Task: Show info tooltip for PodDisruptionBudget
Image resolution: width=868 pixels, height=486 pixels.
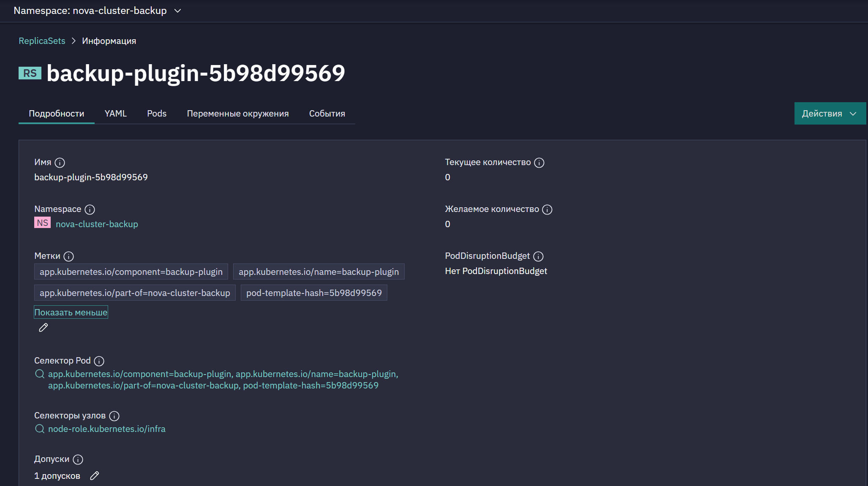Action: tap(538, 256)
